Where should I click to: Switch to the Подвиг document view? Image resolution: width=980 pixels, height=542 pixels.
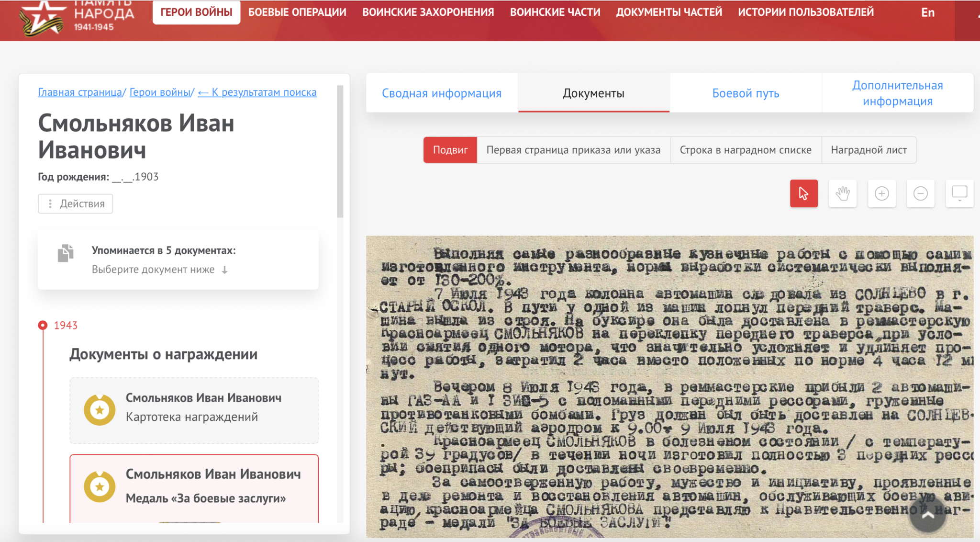450,150
